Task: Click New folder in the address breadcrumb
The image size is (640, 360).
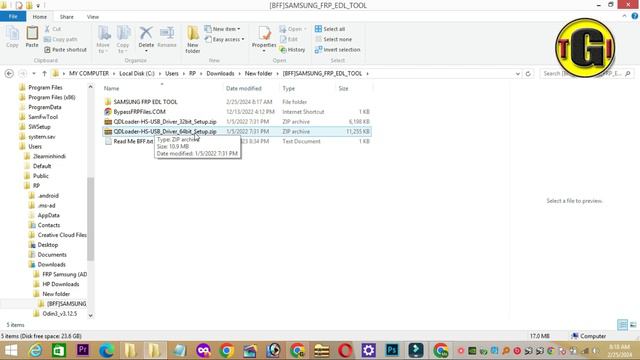Action: tap(258, 73)
